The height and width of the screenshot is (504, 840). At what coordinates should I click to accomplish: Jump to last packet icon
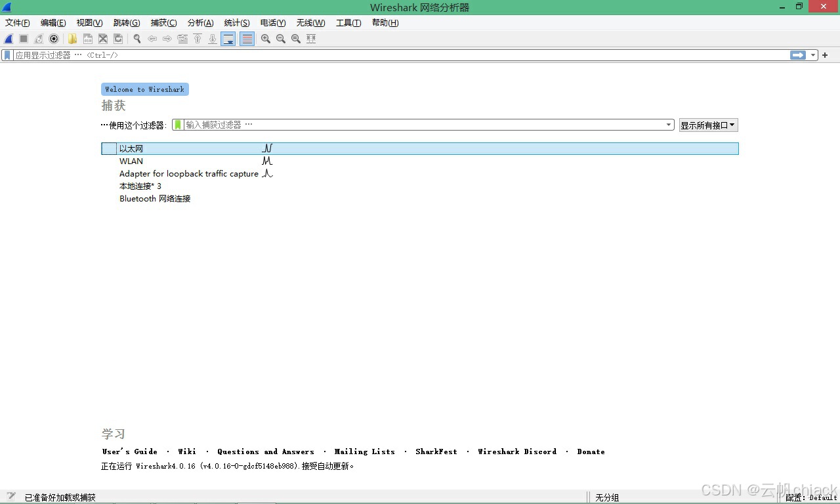[x=213, y=39]
